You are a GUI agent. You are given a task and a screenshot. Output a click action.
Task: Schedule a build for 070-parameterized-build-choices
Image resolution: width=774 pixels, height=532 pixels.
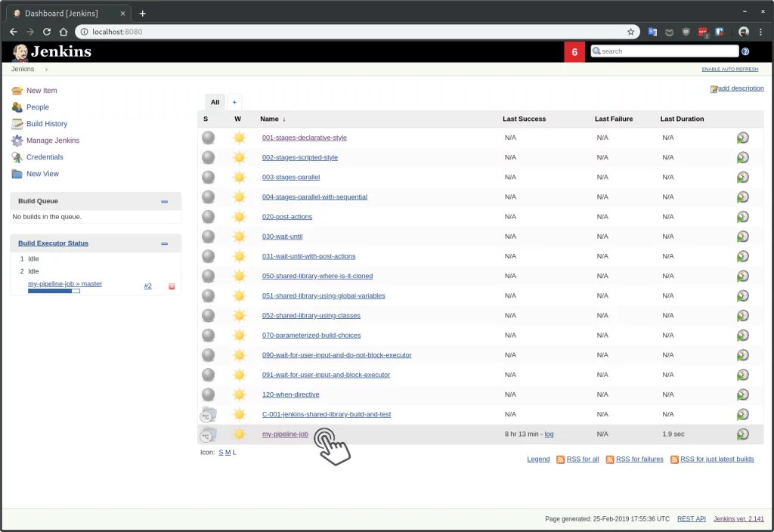point(742,335)
